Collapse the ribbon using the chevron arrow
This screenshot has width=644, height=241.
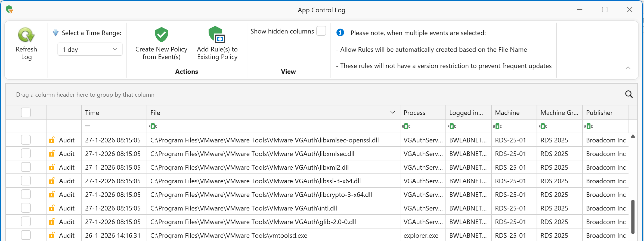tap(628, 68)
